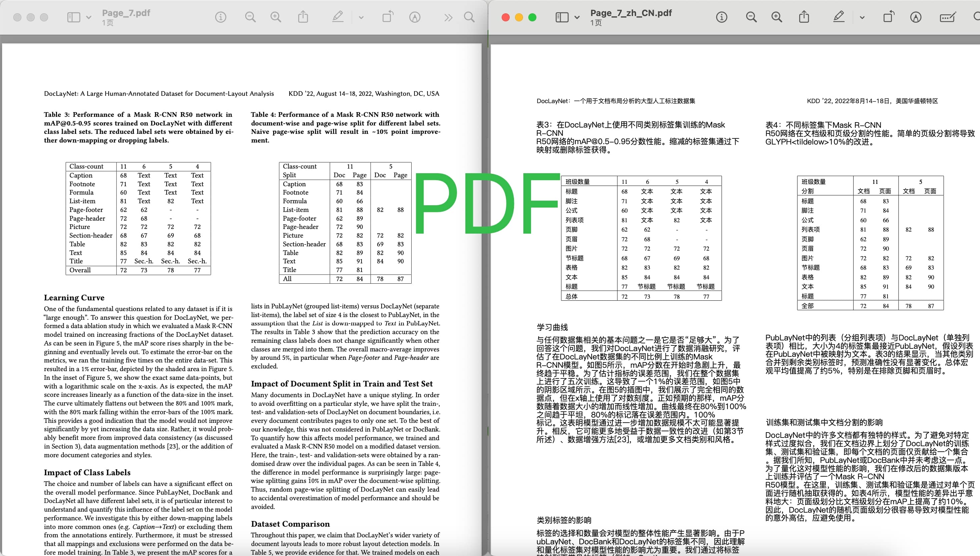The image size is (980, 556).
Task: Switch focus to the Page_7_zh_CN.pdf window
Action: [x=631, y=13]
